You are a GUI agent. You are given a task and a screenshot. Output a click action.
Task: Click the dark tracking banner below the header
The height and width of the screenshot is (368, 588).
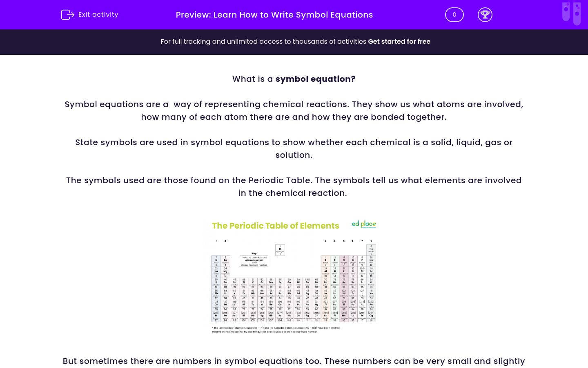coord(294,42)
